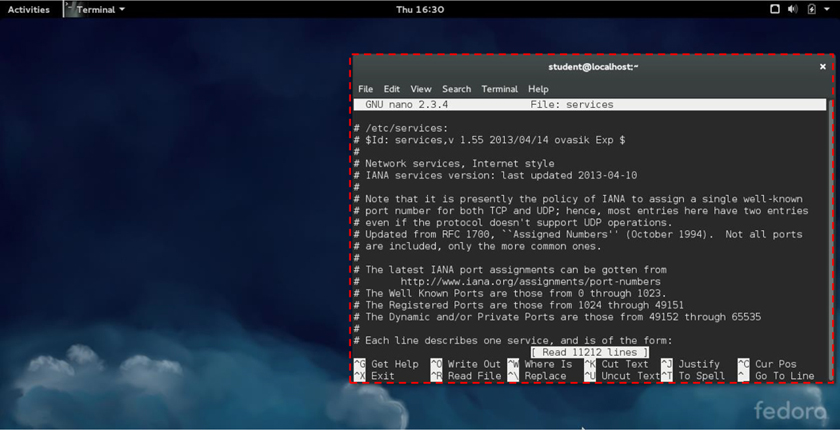This screenshot has width=840, height=430.
Task: Click the '^U Uncut Text' shortcut
Action: (622, 376)
